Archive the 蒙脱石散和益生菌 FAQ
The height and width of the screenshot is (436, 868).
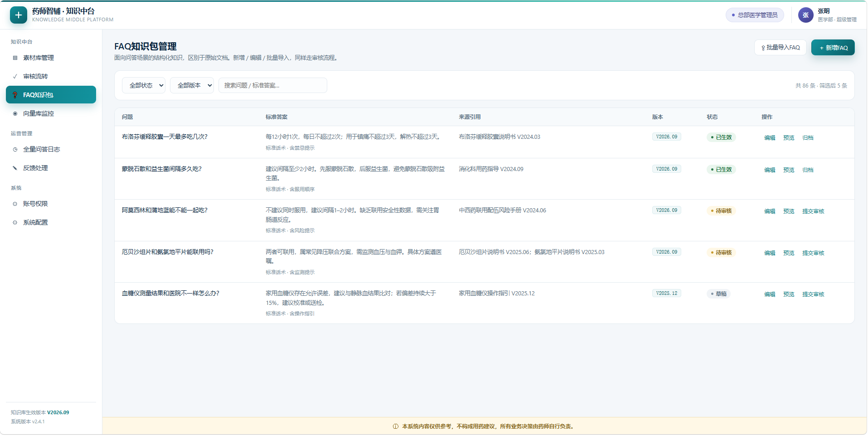pyautogui.click(x=808, y=170)
